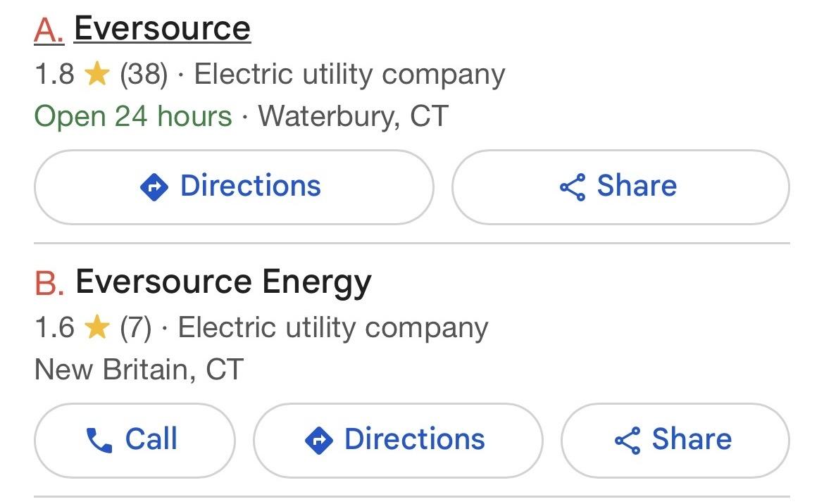The width and height of the screenshot is (824, 504).
Task: Click the New Britain, CT location text
Action: pyautogui.click(x=139, y=370)
